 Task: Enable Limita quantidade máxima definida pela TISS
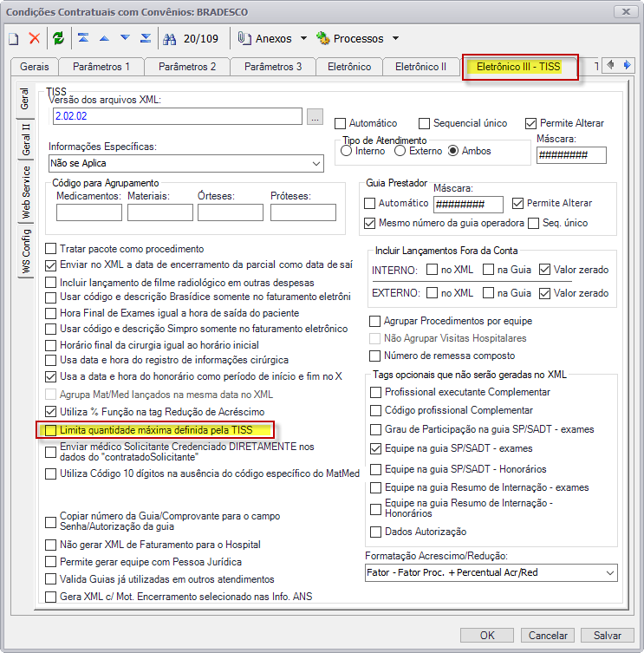pyautogui.click(x=51, y=430)
